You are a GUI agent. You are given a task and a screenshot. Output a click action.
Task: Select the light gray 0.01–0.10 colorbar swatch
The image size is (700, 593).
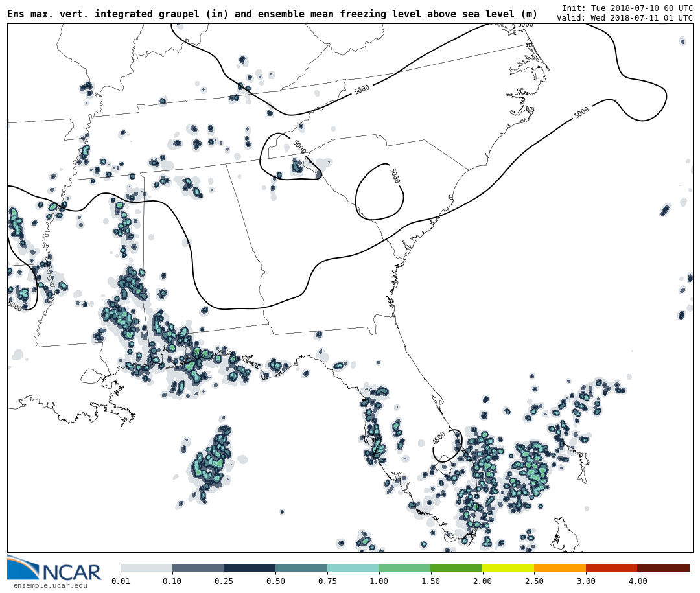(x=146, y=568)
